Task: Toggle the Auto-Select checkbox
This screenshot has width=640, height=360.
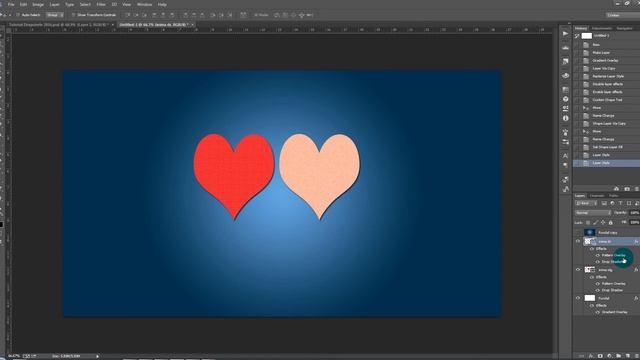Action: click(x=18, y=15)
